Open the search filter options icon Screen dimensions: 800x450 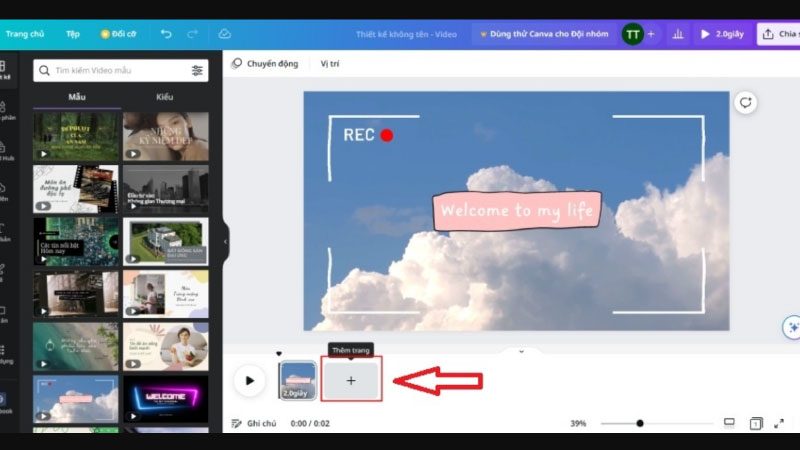[x=197, y=70]
